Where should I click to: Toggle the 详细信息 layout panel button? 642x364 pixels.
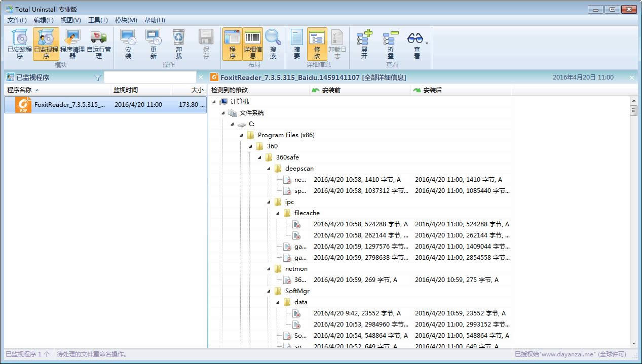pyautogui.click(x=253, y=43)
